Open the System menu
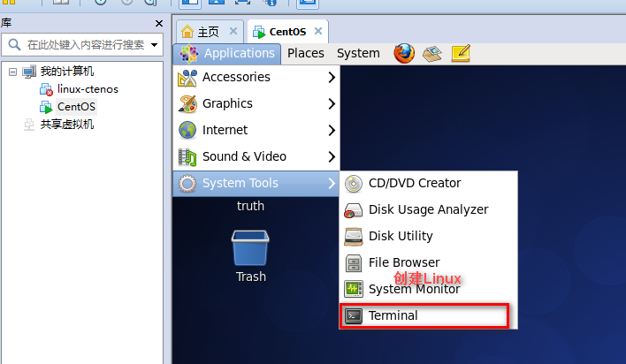 [358, 54]
